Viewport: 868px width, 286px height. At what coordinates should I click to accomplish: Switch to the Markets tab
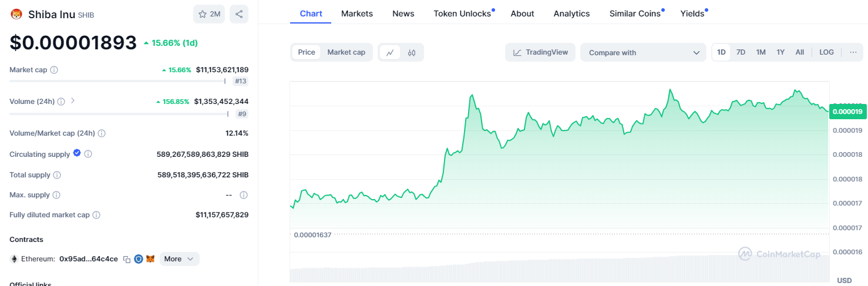357,13
